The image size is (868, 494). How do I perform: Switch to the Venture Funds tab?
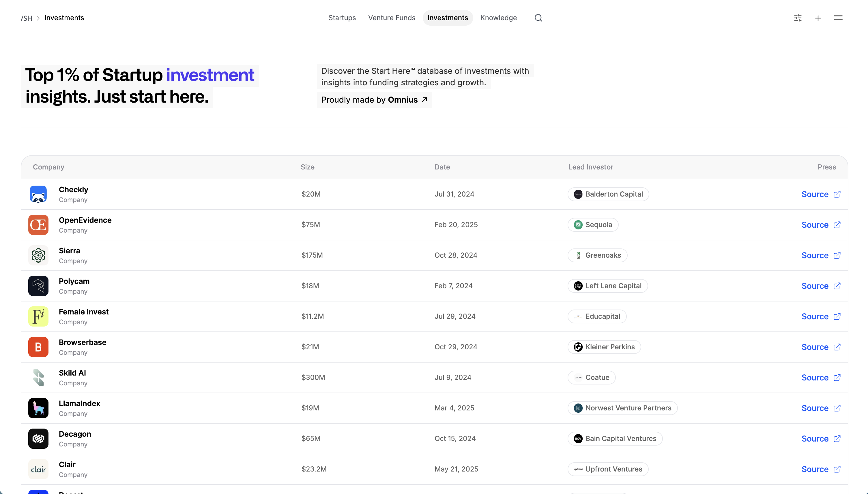coord(392,18)
